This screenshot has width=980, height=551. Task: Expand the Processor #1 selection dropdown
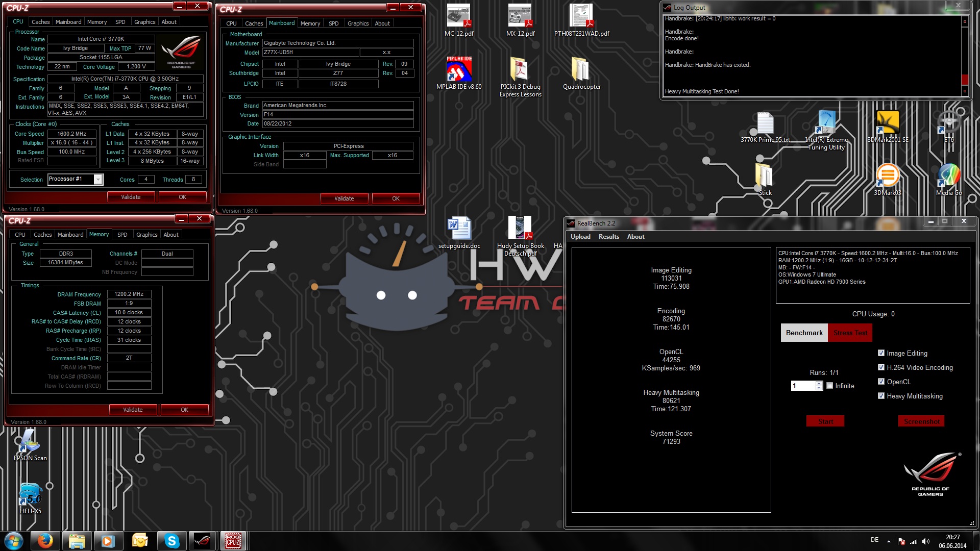pos(98,179)
